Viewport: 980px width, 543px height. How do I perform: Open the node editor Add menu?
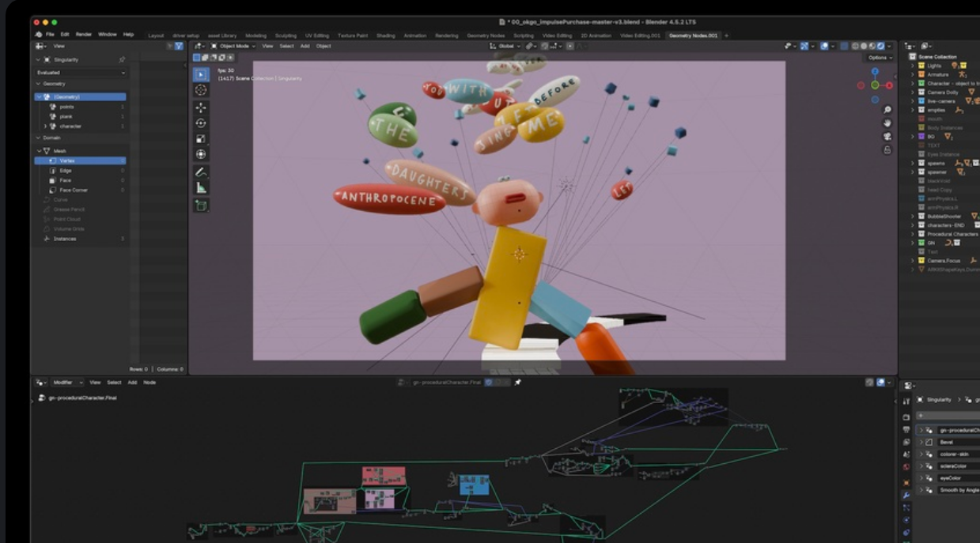click(132, 383)
